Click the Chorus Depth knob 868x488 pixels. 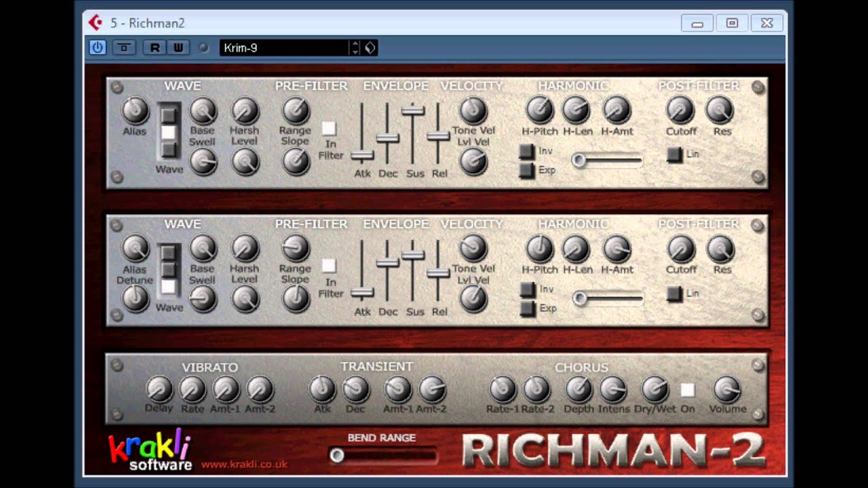(578, 390)
